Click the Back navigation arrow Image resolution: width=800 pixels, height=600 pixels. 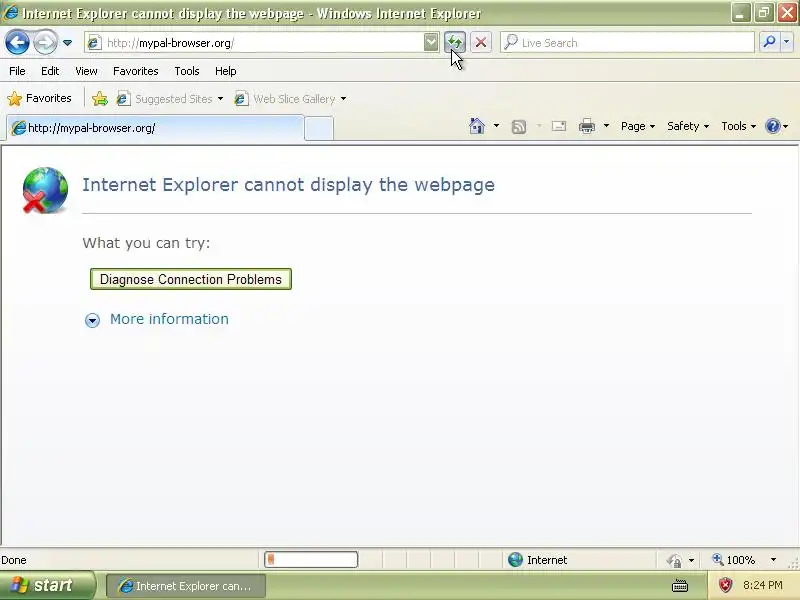click(x=17, y=42)
